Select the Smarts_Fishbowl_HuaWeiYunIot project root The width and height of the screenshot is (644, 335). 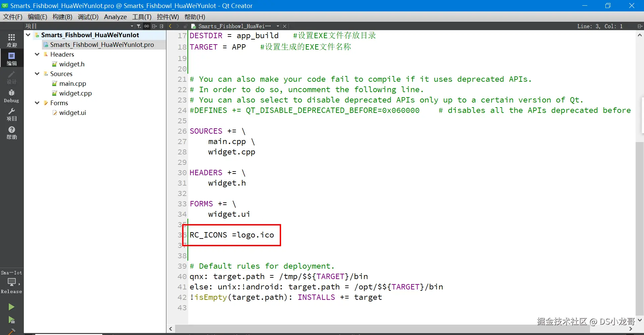pos(90,35)
